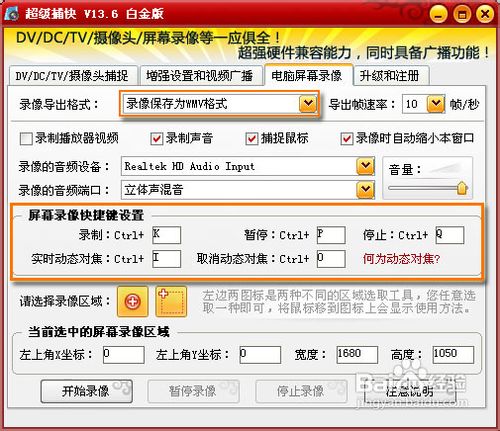
Task: Click 注意说明 button
Action: (x=410, y=391)
